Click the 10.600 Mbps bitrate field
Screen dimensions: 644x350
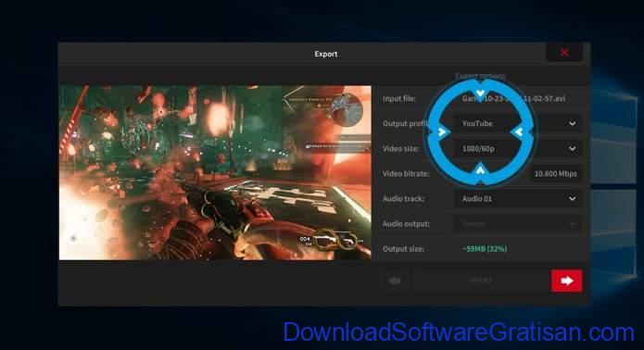coord(556,173)
